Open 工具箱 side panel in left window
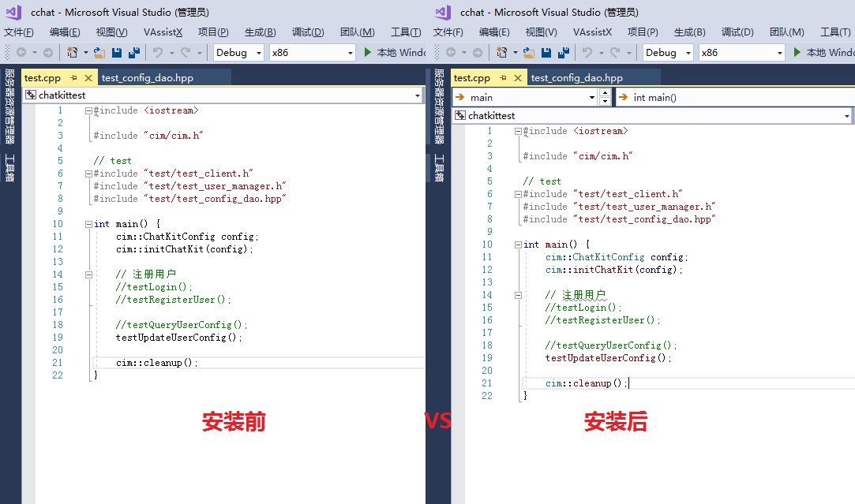855x504 pixels. click(x=9, y=168)
